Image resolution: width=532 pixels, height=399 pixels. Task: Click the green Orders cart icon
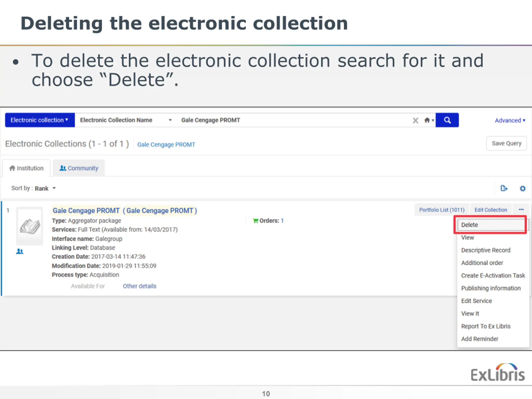tap(255, 220)
